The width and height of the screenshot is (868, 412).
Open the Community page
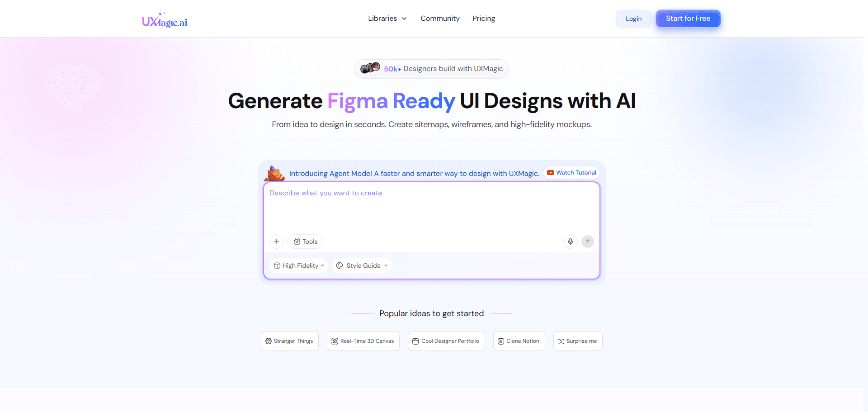coord(440,19)
